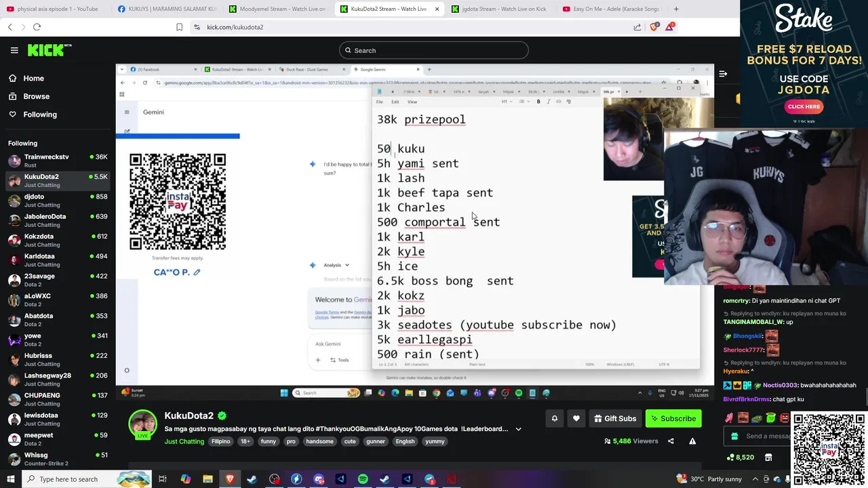
Task: Click the browser forward arrow
Action: click(22, 27)
